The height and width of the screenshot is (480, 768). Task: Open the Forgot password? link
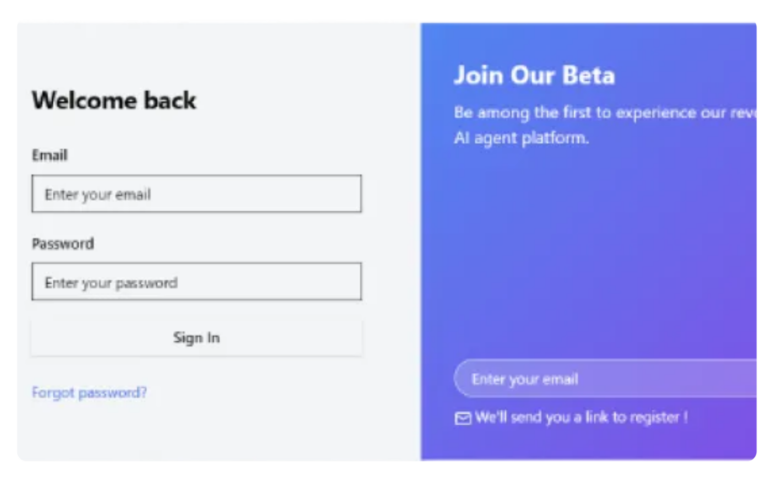coord(89,392)
